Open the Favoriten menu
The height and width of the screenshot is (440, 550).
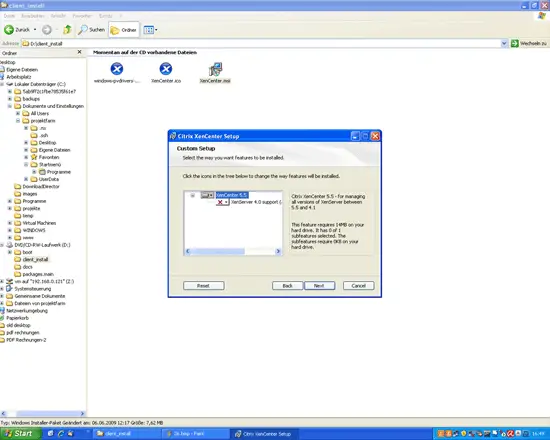click(x=82, y=16)
